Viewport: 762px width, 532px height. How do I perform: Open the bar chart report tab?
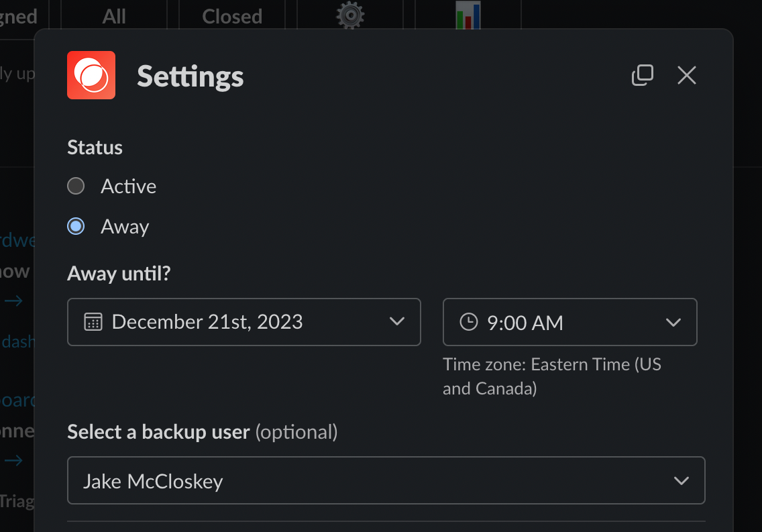(468, 15)
